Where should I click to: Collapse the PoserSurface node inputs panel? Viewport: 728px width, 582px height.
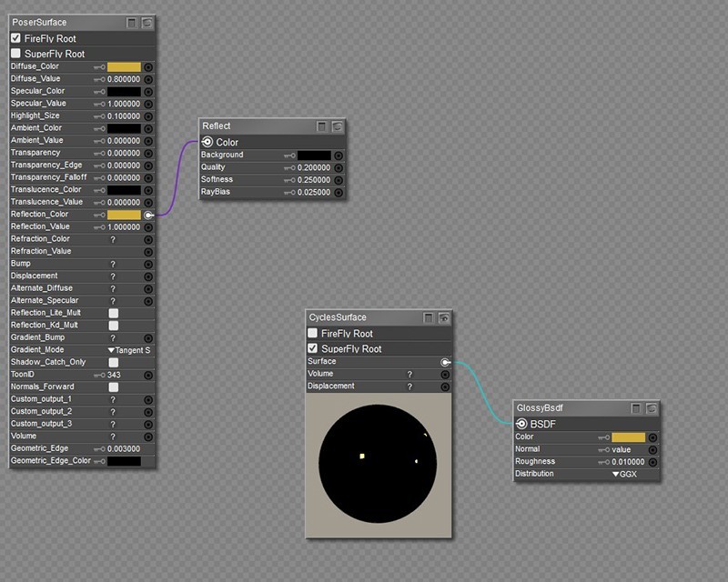click(132, 22)
